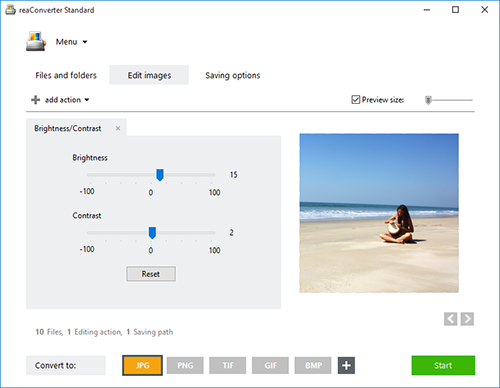Viewport: 500px width, 388px height.
Task: Show the previous preview image
Action: click(451, 319)
